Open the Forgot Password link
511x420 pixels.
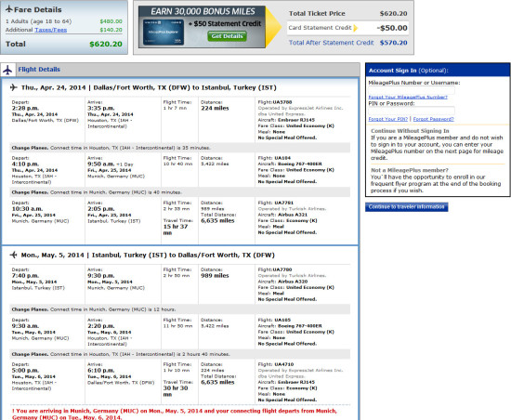pos(434,119)
